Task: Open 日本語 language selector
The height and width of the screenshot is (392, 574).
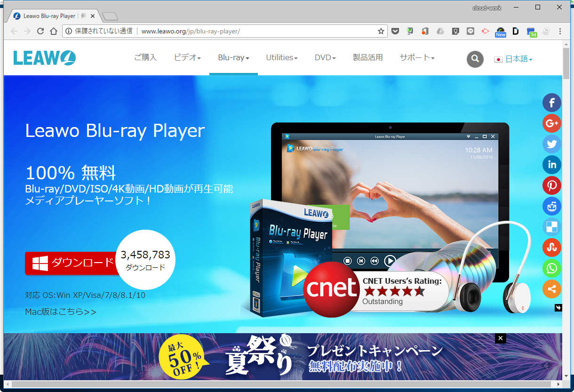Action: [513, 59]
